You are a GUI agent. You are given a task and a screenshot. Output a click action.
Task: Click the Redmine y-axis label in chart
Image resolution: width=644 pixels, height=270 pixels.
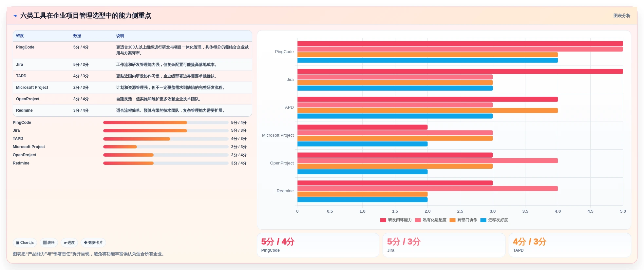[x=285, y=191]
